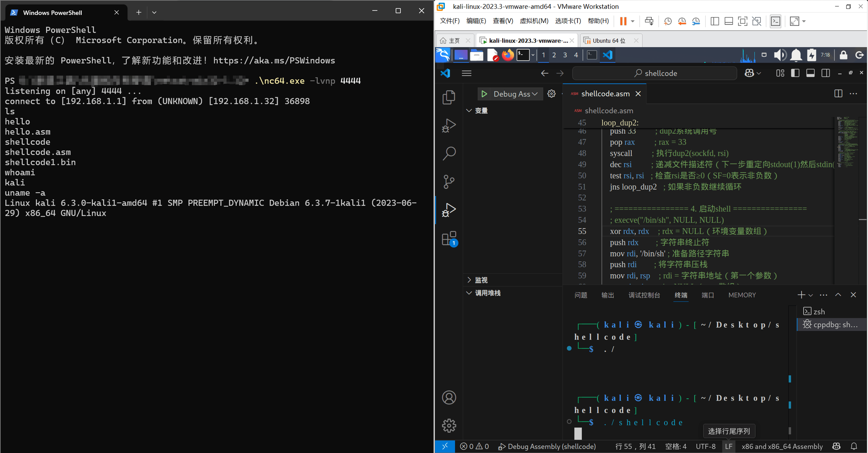Viewport: 868px width, 453px height.
Task: Click the Start Debugging green play icon
Action: click(484, 94)
